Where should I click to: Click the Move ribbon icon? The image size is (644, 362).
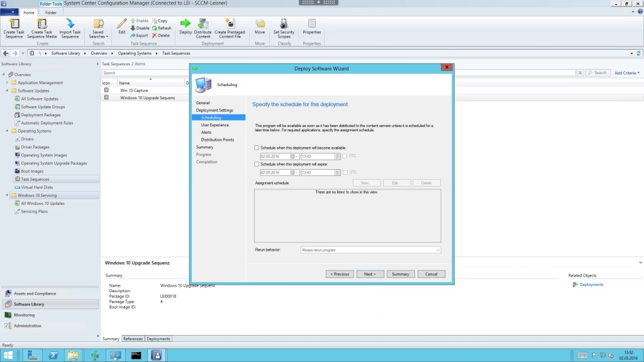(x=260, y=24)
